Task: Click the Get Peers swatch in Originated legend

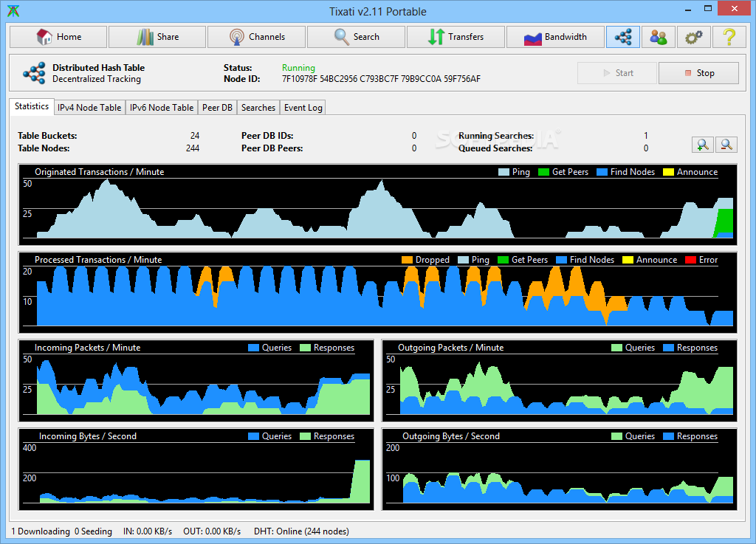Action: [x=544, y=172]
